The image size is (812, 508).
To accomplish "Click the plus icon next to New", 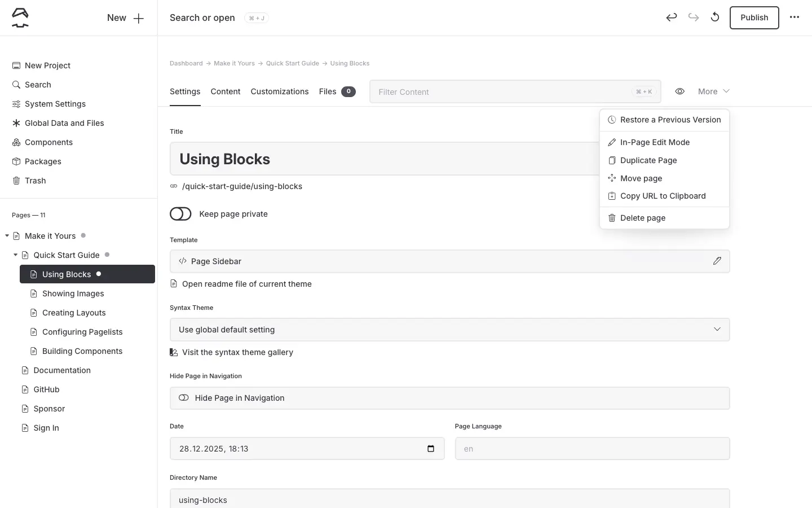I will pyautogui.click(x=139, y=18).
